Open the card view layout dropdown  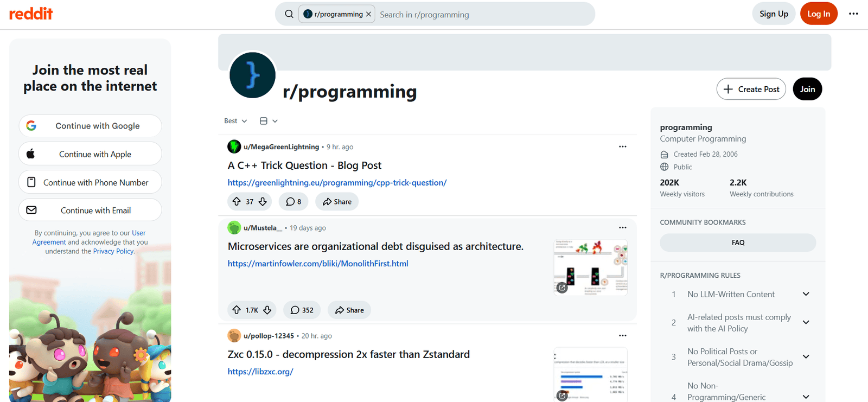269,121
